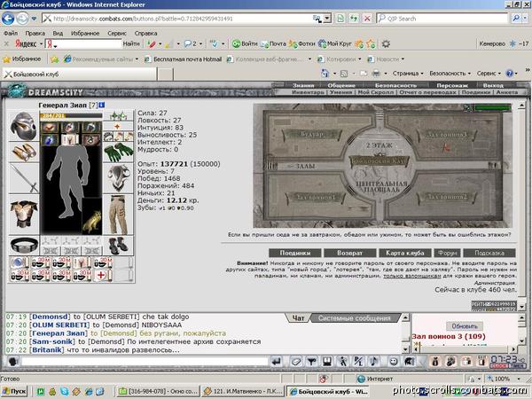
Task: Click the Будуар room on the map
Action: pos(311,134)
